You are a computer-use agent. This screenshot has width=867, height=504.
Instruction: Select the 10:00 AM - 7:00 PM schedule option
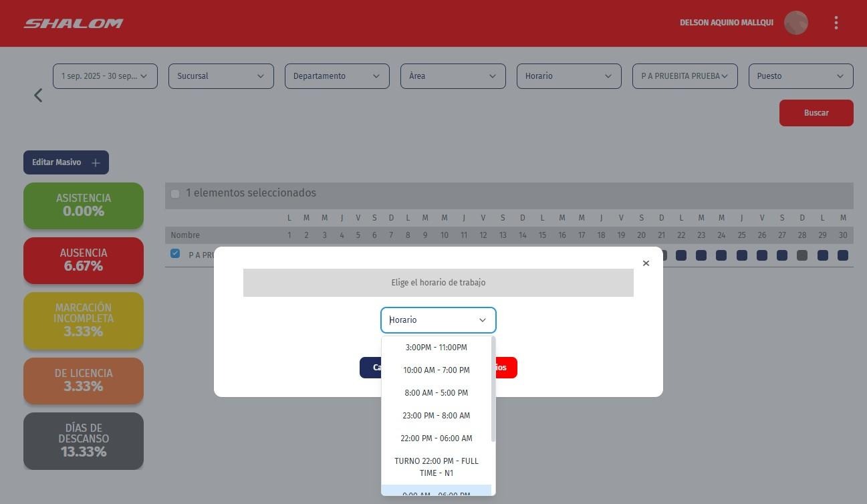(436, 370)
